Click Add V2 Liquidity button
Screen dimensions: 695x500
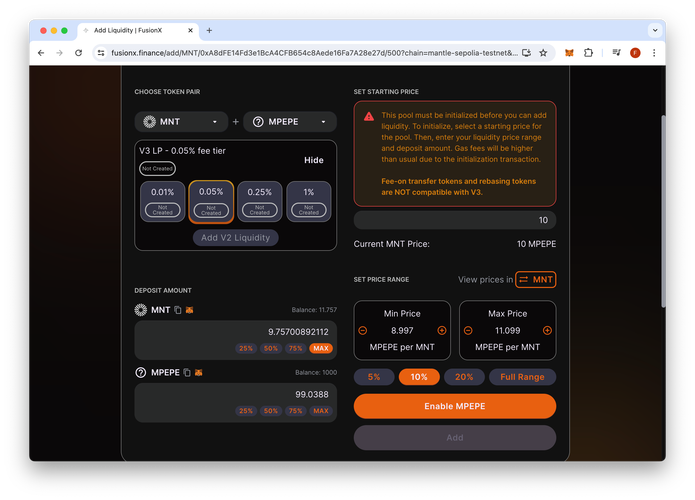236,237
